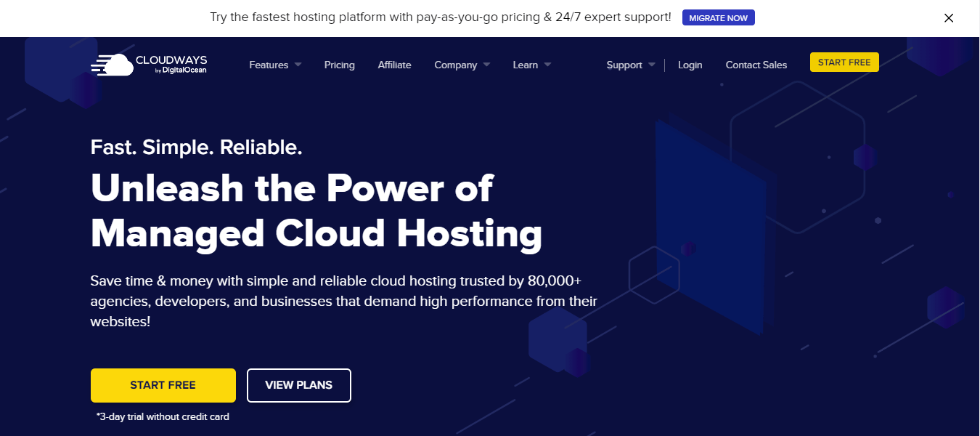980x436 pixels.
Task: Click the Contact Sales link
Action: [756, 65]
